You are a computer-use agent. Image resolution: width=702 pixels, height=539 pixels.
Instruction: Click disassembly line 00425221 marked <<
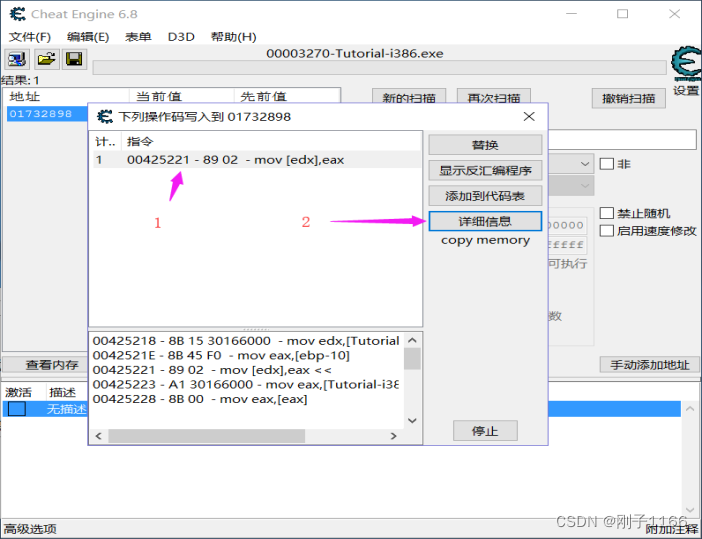click(212, 370)
